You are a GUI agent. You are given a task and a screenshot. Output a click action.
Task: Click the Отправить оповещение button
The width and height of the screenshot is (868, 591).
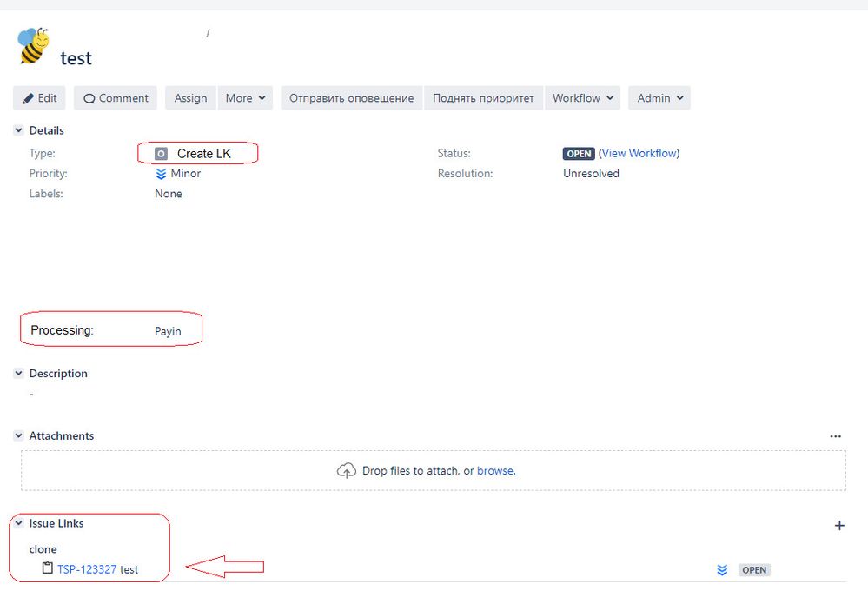pyautogui.click(x=352, y=98)
